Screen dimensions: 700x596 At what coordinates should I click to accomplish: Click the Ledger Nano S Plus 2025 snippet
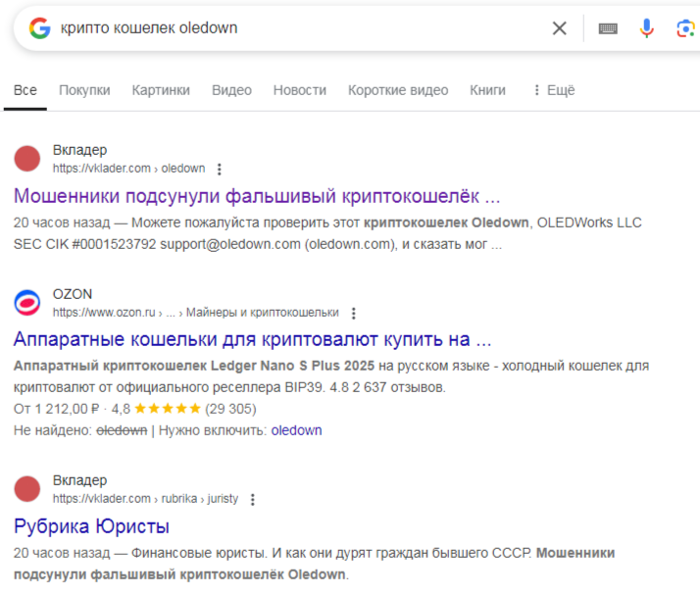[292, 366]
